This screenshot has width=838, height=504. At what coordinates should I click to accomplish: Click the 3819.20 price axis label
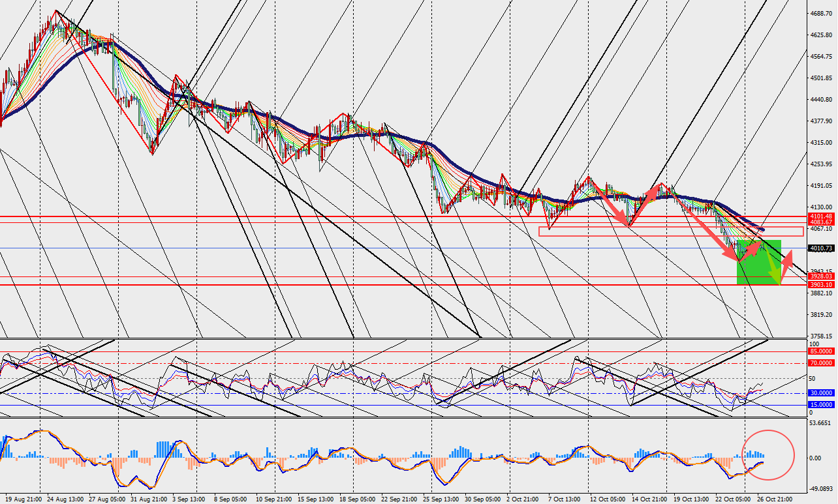821,315
